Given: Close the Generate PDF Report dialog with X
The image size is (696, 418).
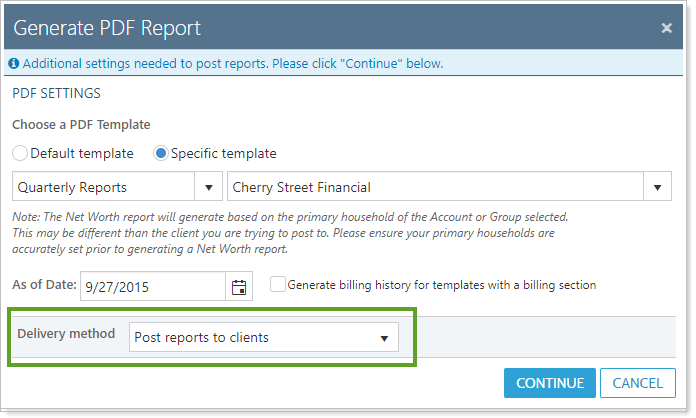Looking at the screenshot, I should (x=666, y=28).
